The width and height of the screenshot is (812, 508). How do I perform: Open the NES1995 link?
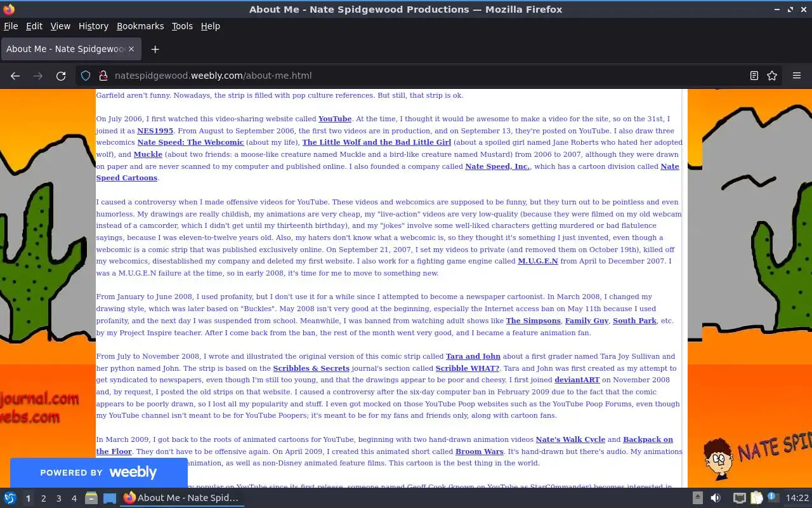pos(155,131)
